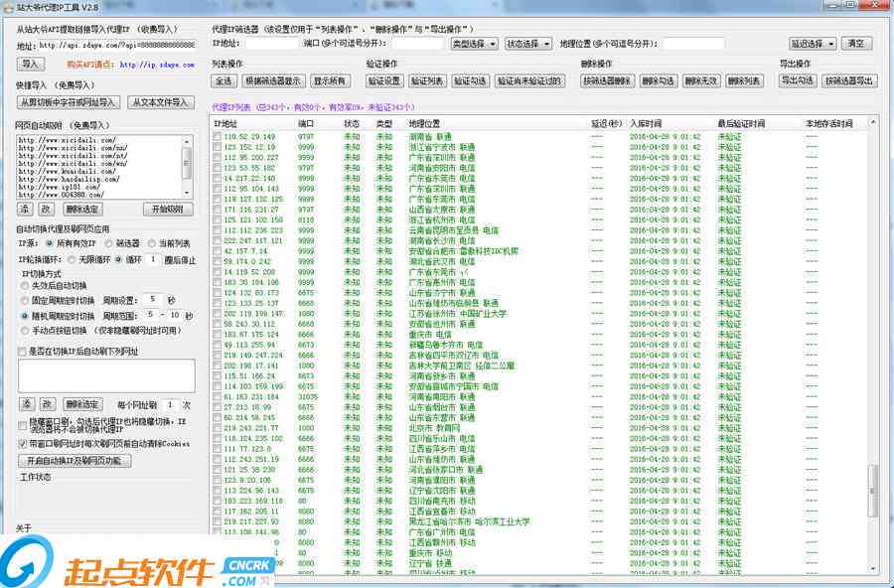
Task: Tick the checkbox for IP 42.157.7.14
Action: pos(218,251)
